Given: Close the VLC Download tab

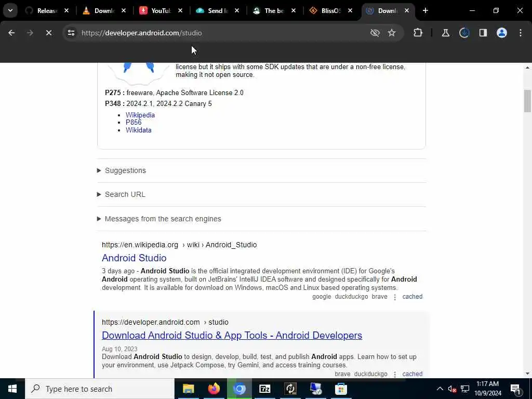Looking at the screenshot, I should coord(124,10).
